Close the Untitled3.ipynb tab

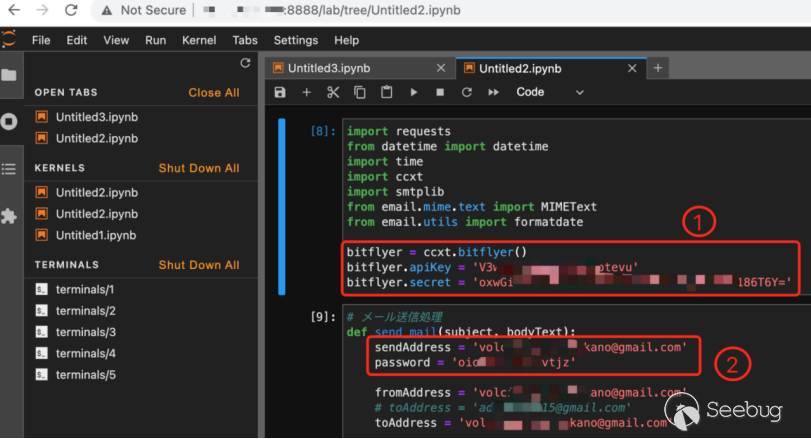coord(441,68)
